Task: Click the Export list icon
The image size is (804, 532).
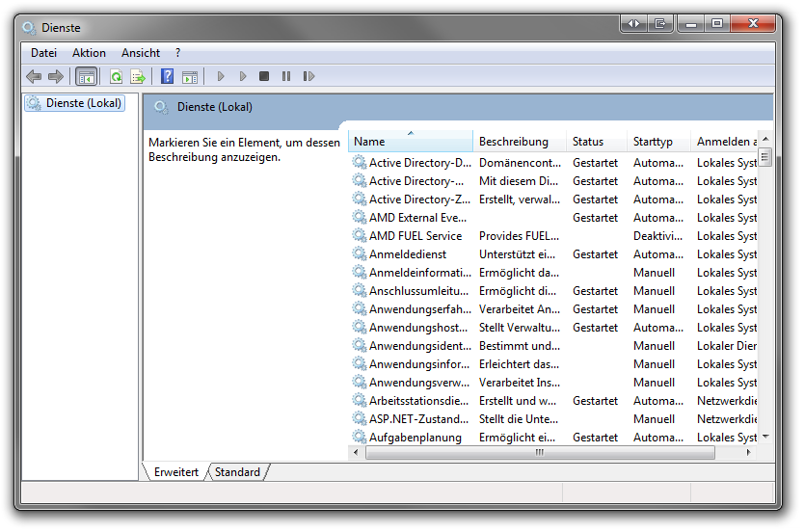Action: [x=137, y=76]
